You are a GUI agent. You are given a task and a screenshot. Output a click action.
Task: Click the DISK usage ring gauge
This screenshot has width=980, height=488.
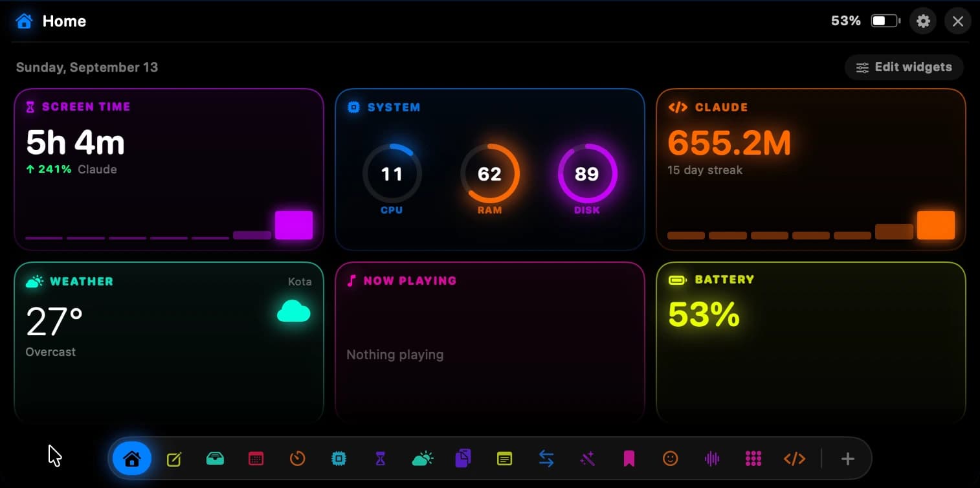pyautogui.click(x=587, y=173)
